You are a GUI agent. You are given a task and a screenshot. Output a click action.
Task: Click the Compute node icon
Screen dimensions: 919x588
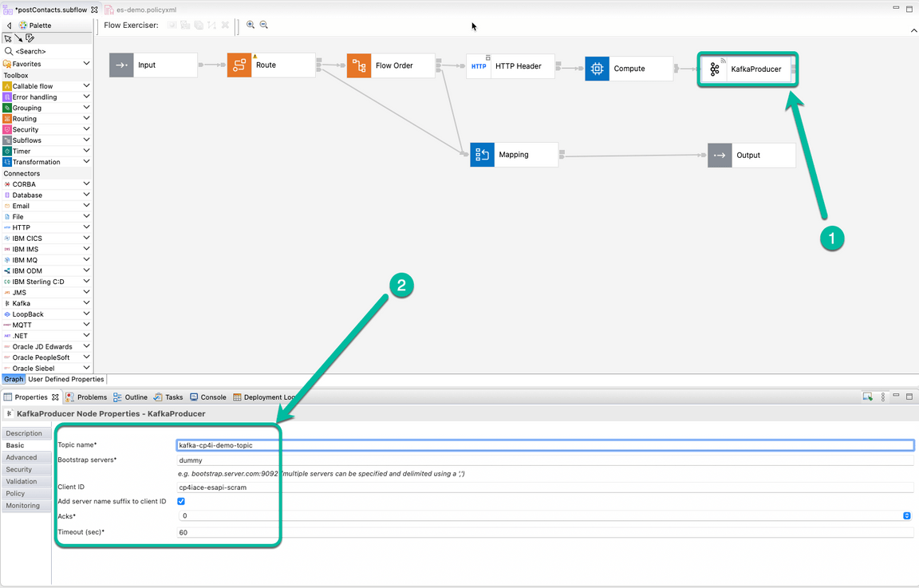click(597, 69)
